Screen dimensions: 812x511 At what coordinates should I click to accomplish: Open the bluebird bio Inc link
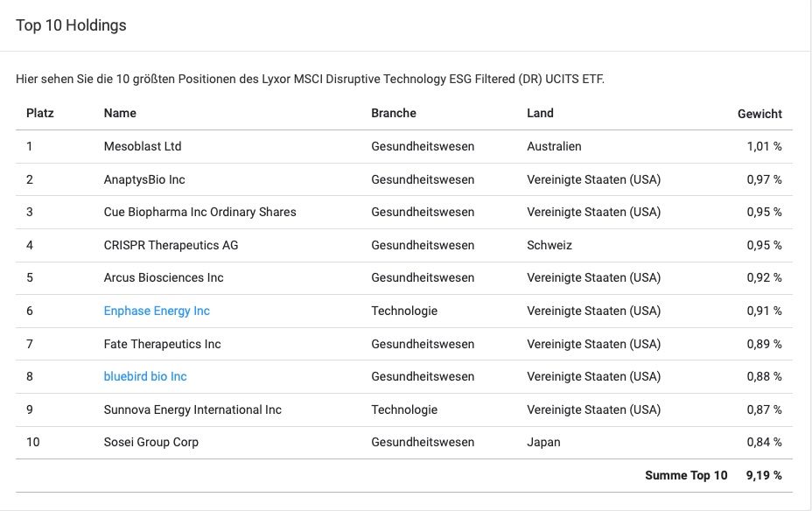(x=145, y=376)
